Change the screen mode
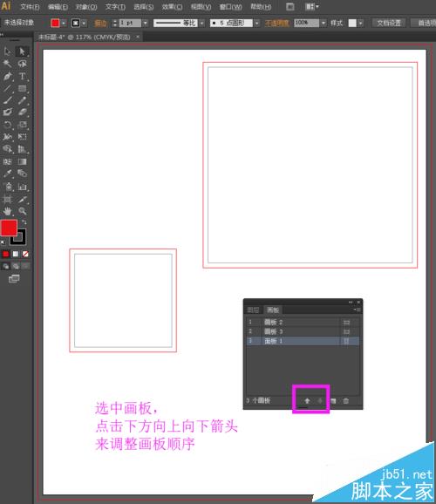 (x=14, y=278)
